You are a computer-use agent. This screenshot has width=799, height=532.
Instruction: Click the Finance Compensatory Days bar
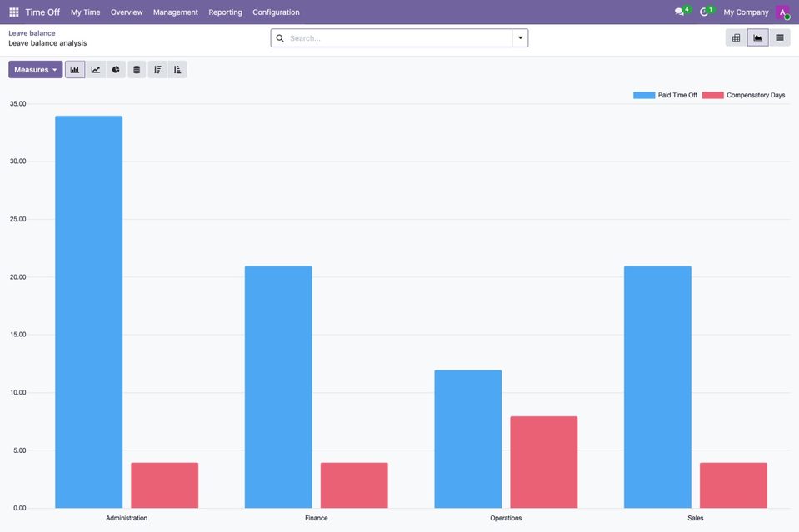pyautogui.click(x=354, y=485)
